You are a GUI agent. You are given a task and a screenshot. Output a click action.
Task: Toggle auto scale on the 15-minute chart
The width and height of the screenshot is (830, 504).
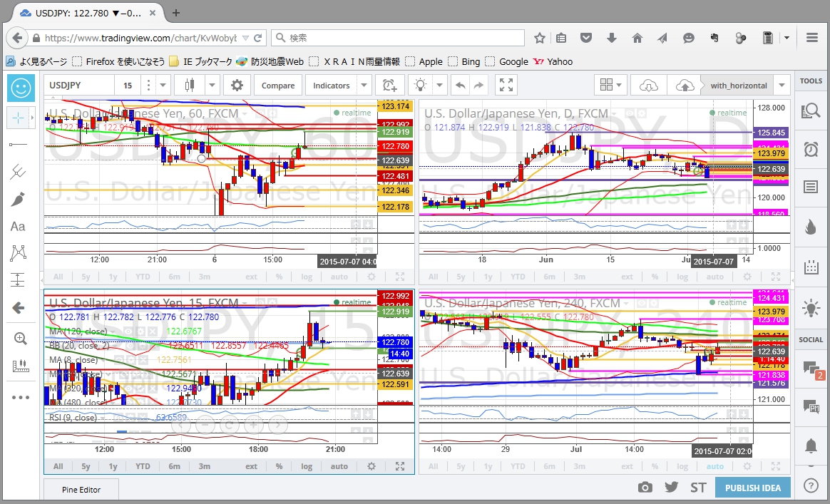coord(339,466)
